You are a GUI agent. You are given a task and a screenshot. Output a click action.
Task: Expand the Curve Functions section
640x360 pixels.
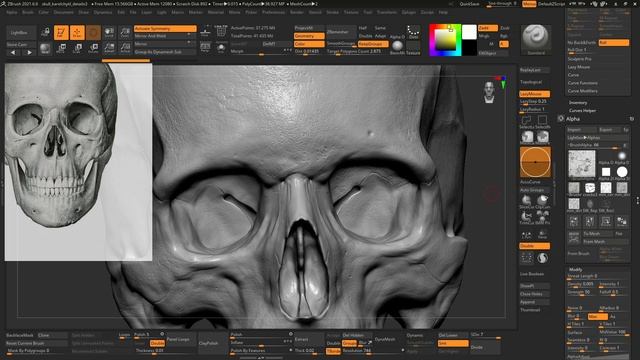pos(582,83)
